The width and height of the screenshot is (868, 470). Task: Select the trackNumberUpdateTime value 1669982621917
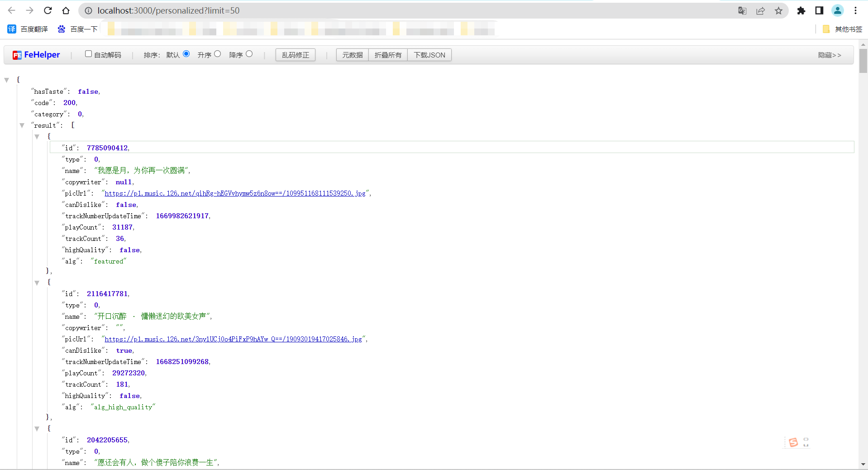click(x=182, y=216)
